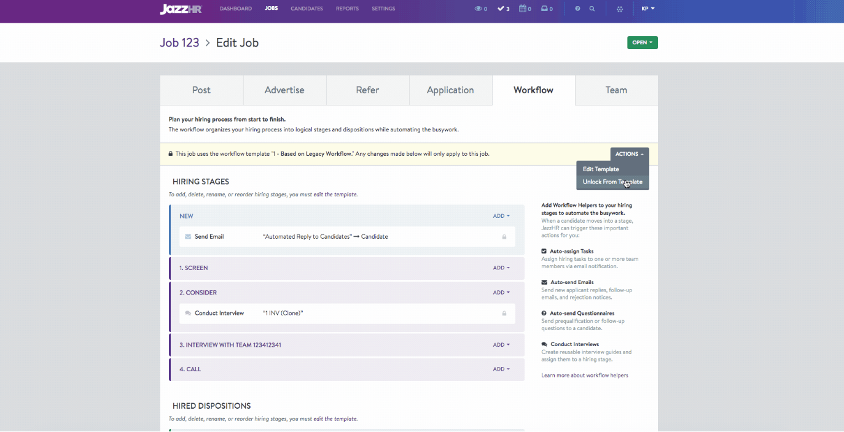Click edit the template link under Hired Dispositions
The image size is (844, 432).
coord(335,419)
